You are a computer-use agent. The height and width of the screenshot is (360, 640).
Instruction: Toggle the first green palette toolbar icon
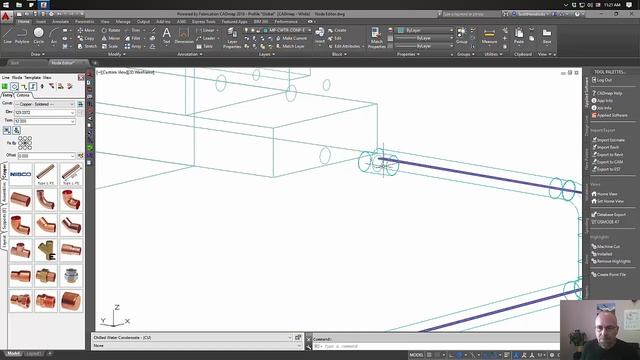click(x=5, y=87)
